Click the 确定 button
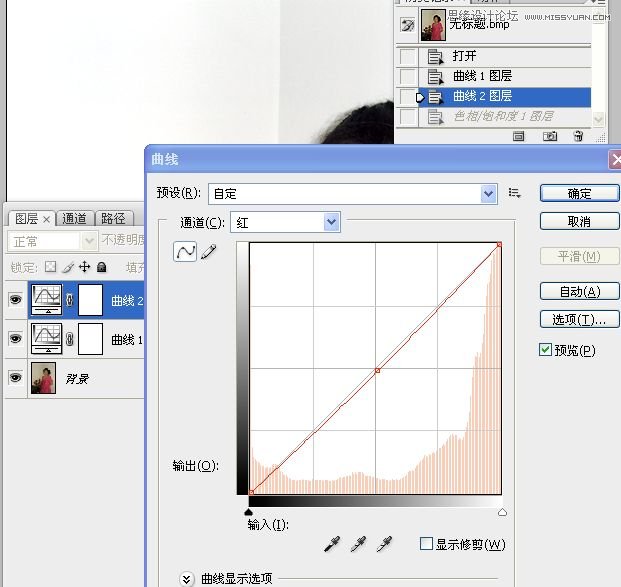 579,193
